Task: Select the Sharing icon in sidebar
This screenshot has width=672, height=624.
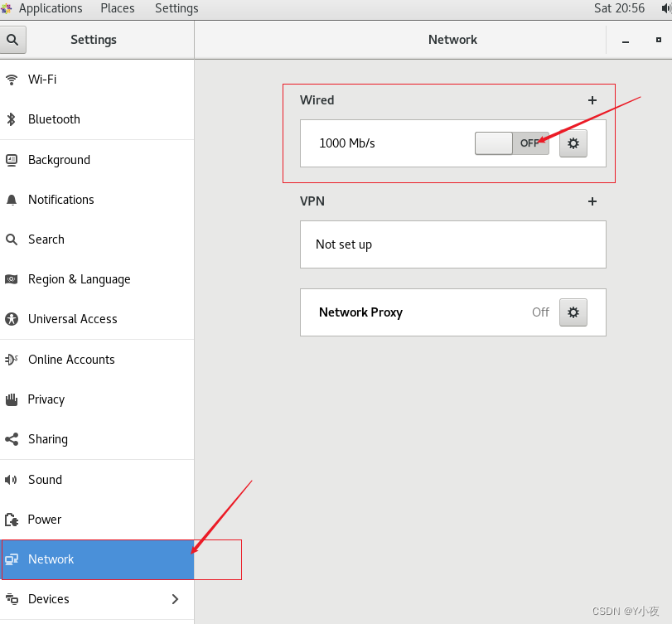Action: 10,438
